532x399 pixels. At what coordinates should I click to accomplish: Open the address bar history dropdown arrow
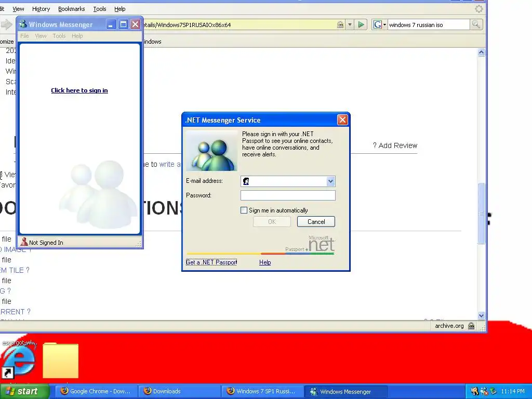coord(350,24)
